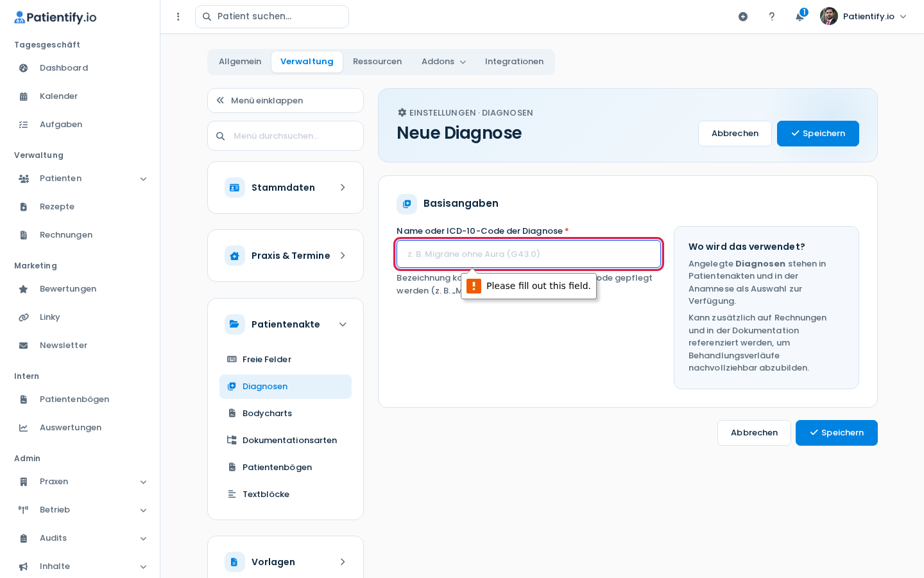Click the Bewertungen star icon
The height and width of the screenshot is (578, 924).
pos(24,289)
